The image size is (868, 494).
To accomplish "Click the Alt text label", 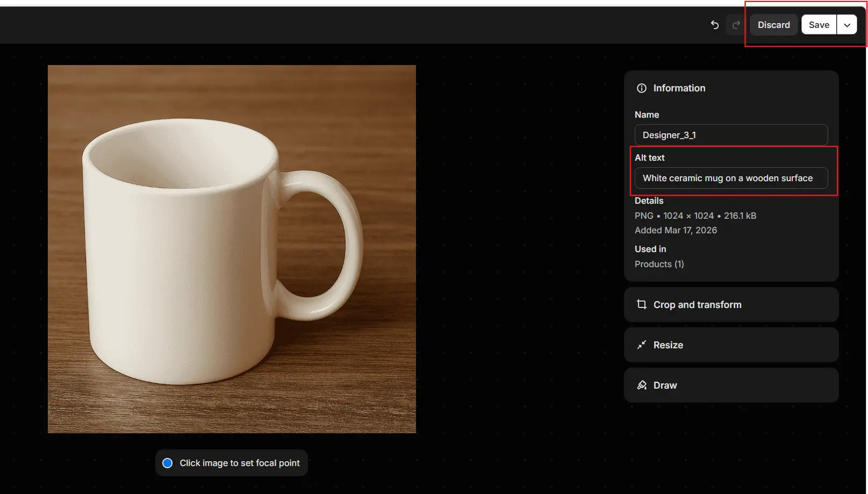I will click(649, 157).
